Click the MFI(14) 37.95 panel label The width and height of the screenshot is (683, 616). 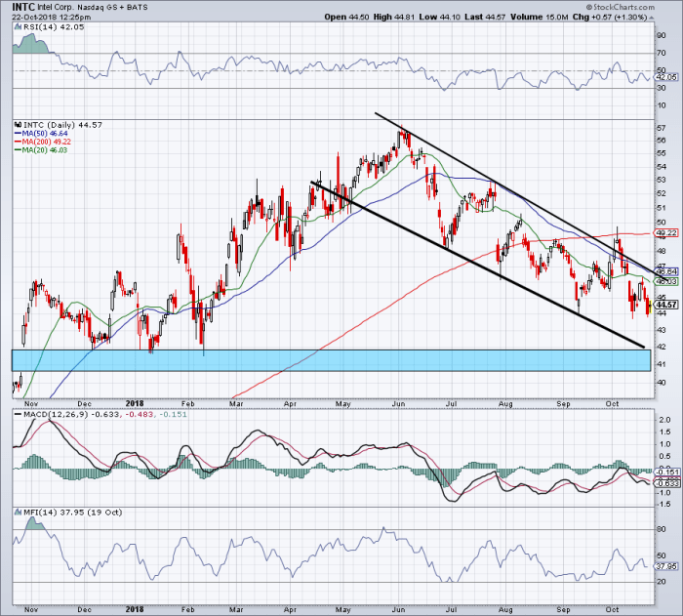pyautogui.click(x=54, y=513)
